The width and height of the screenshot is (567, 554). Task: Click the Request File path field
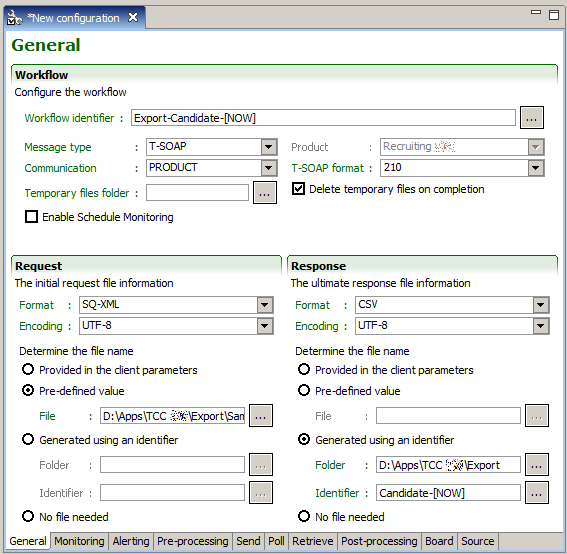172,416
